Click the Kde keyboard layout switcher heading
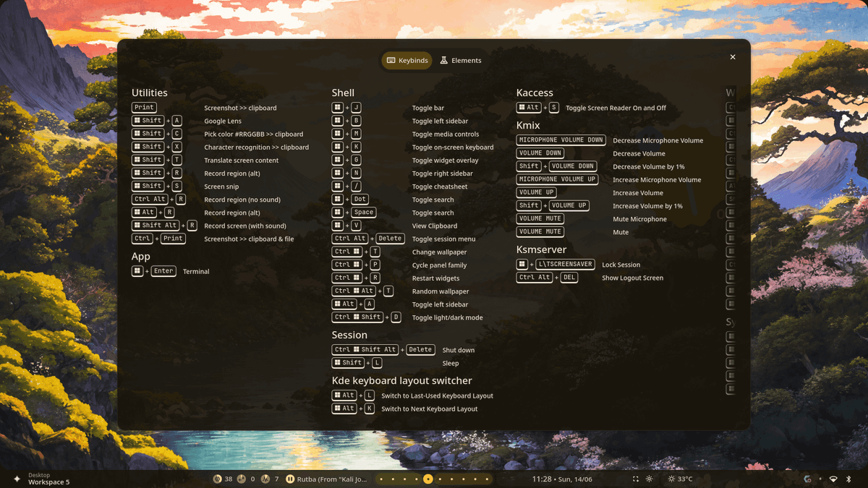 (402, 380)
